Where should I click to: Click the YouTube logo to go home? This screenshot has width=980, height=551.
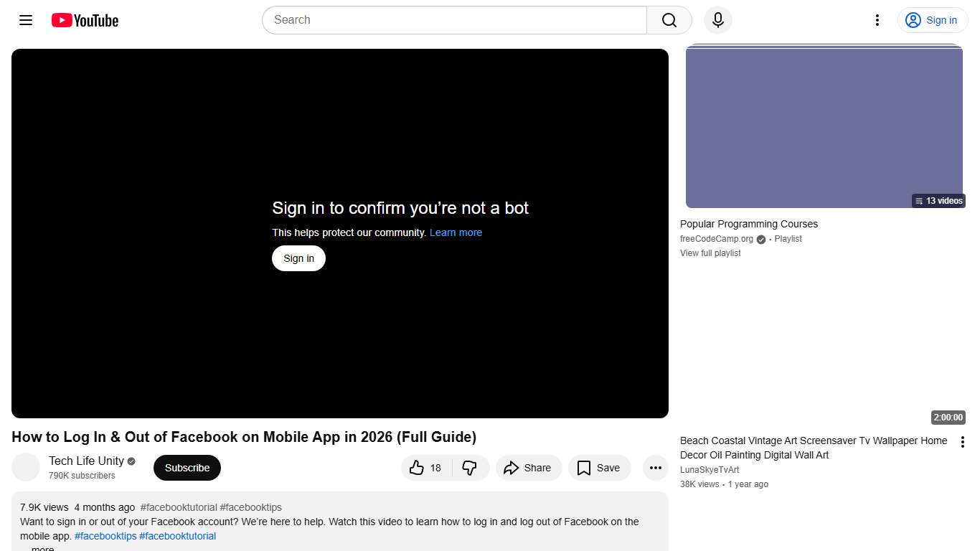(x=84, y=20)
